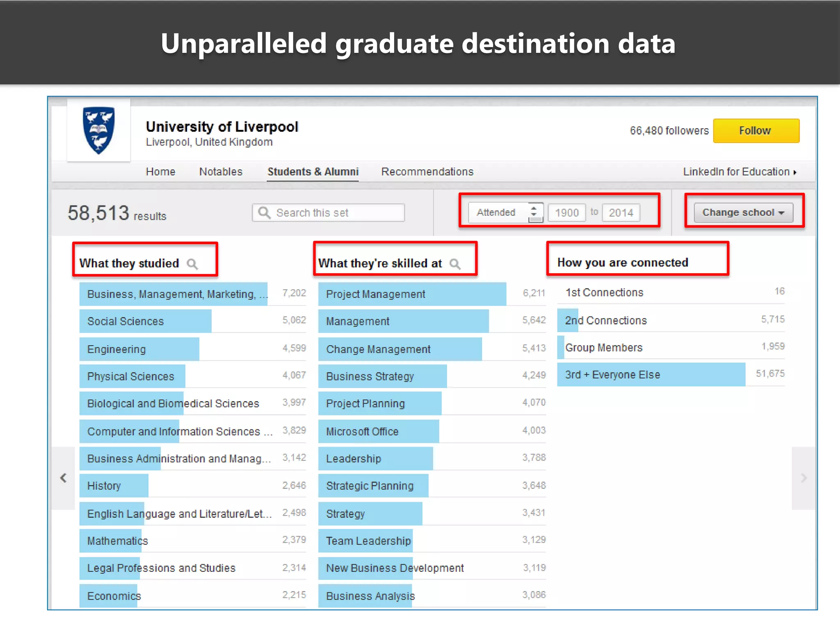
Task: Filter by Mathematics
Action: [193, 541]
